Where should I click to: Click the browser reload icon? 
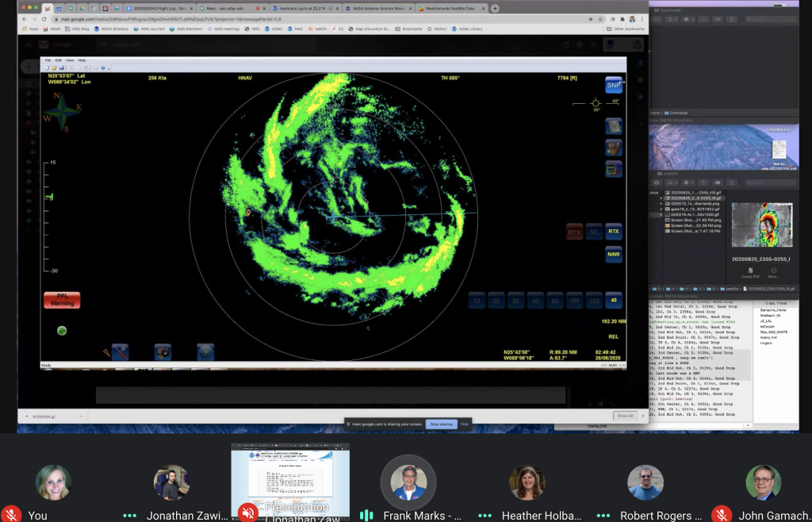[x=44, y=19]
